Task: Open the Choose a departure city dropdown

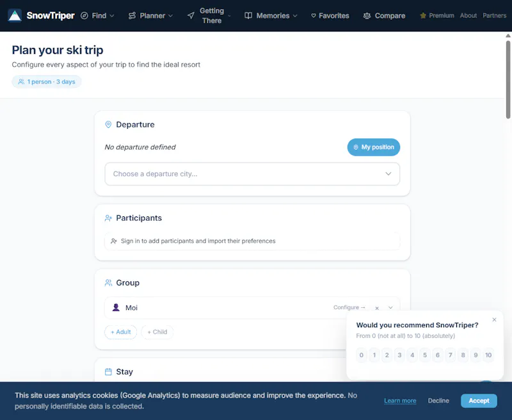Action: 252,174
